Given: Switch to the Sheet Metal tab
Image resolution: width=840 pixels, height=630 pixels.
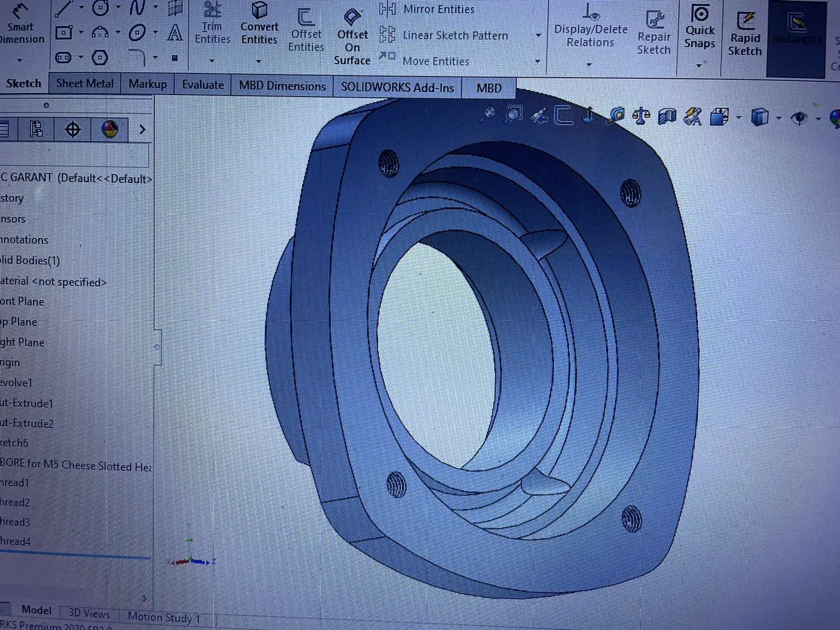Looking at the screenshot, I should [x=85, y=83].
